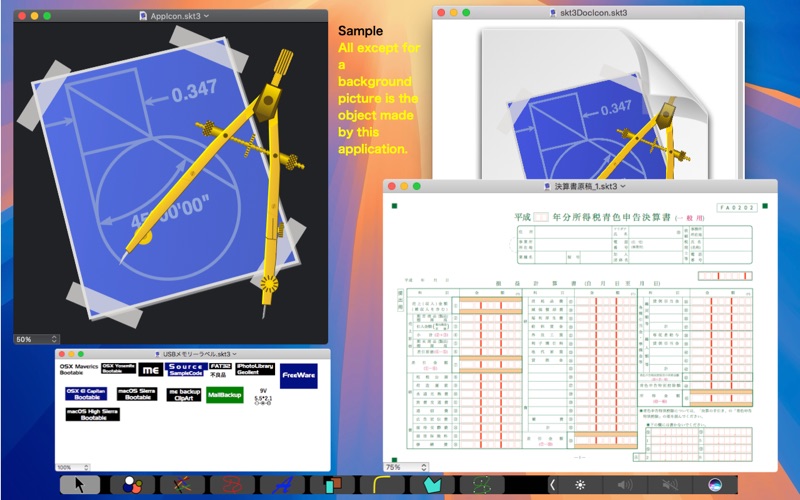Click the 年分所得税青色申告決算書 form title
The height and width of the screenshot is (500, 800).
click(x=611, y=217)
